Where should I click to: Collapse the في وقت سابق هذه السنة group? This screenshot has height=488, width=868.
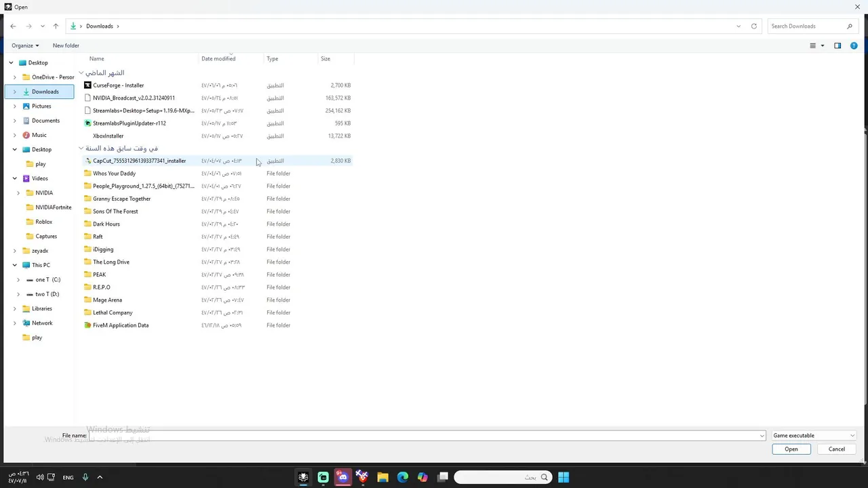(81, 148)
